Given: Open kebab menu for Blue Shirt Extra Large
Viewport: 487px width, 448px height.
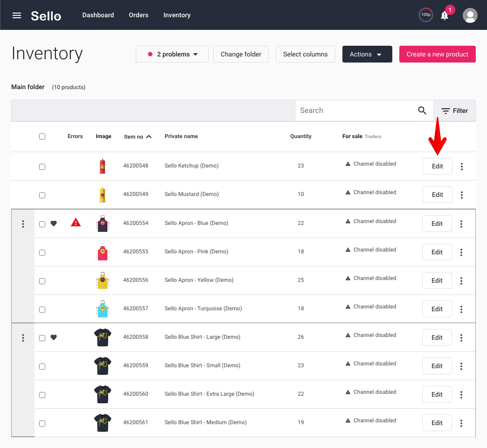Looking at the screenshot, I should pos(461,394).
